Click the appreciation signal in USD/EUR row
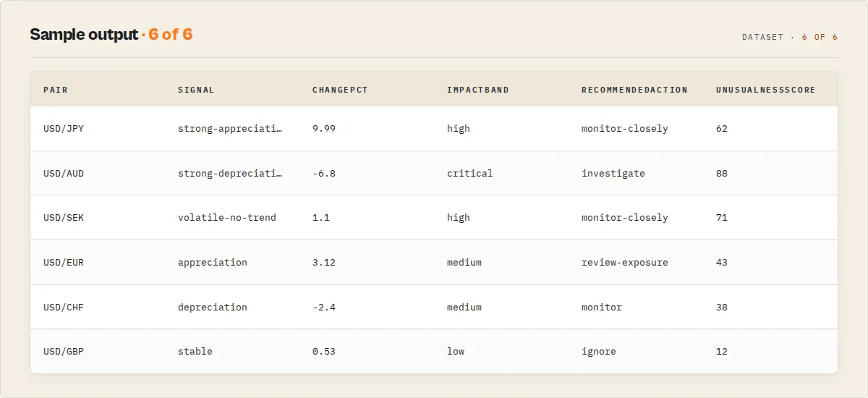Screen dimensions: 868x398 tap(213, 262)
